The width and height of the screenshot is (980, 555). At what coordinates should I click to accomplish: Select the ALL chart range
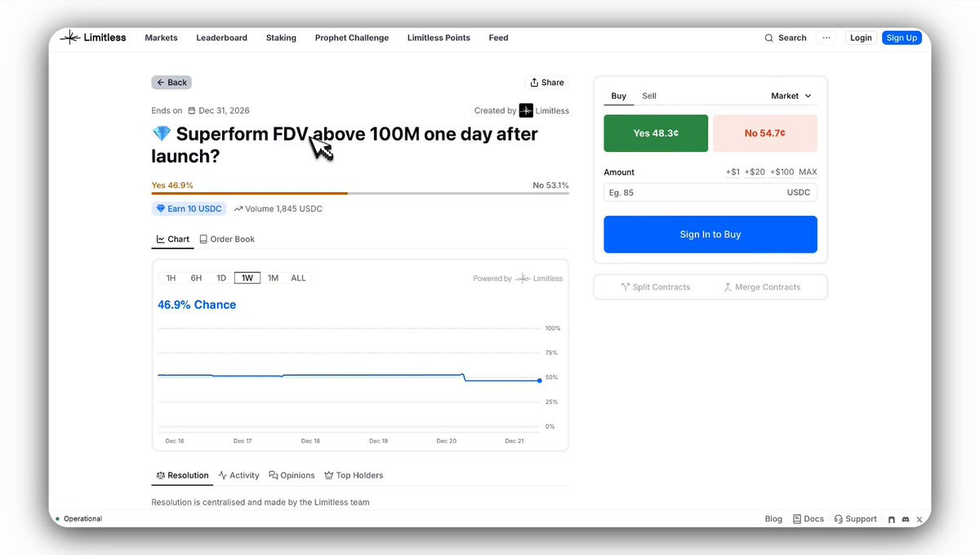298,278
